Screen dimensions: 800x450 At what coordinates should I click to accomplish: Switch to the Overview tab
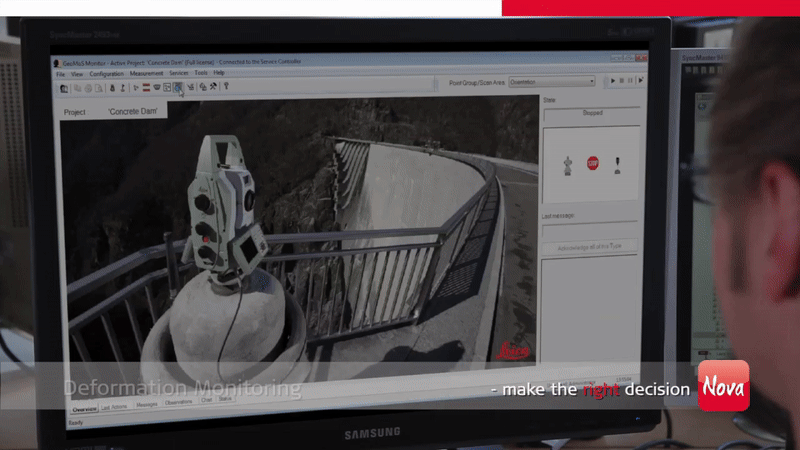[x=84, y=409]
